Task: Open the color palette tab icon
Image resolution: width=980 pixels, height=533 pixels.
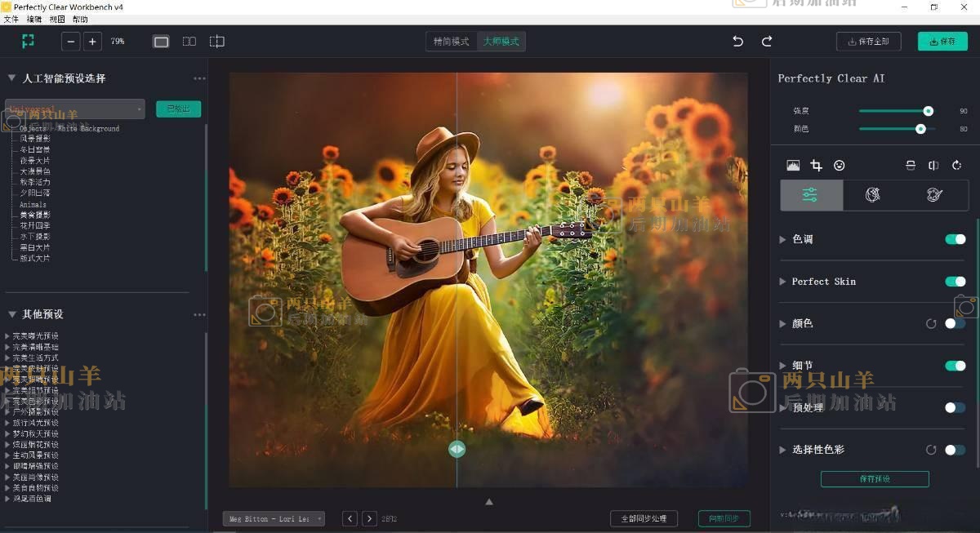Action: 935,195
